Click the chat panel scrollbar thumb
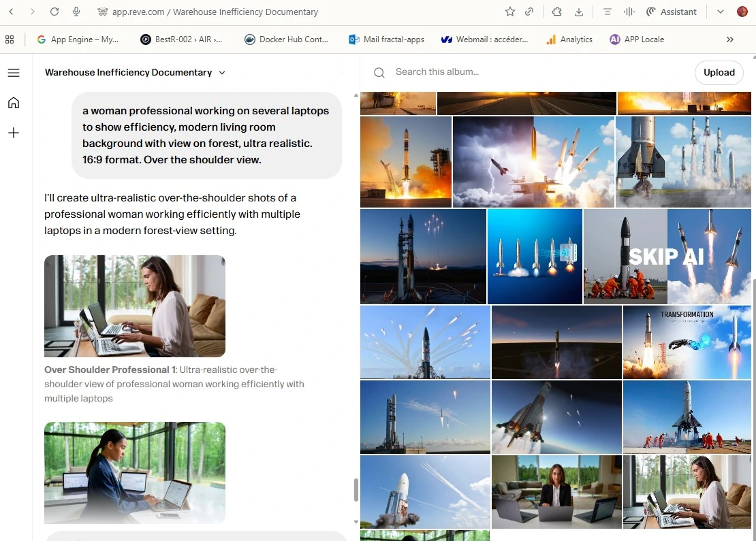 [x=356, y=490]
